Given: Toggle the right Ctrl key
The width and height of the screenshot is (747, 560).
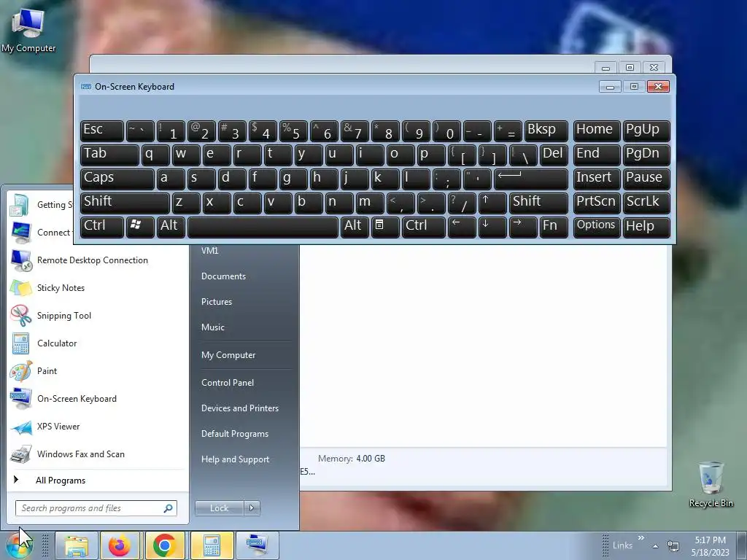Looking at the screenshot, I should [x=424, y=227].
